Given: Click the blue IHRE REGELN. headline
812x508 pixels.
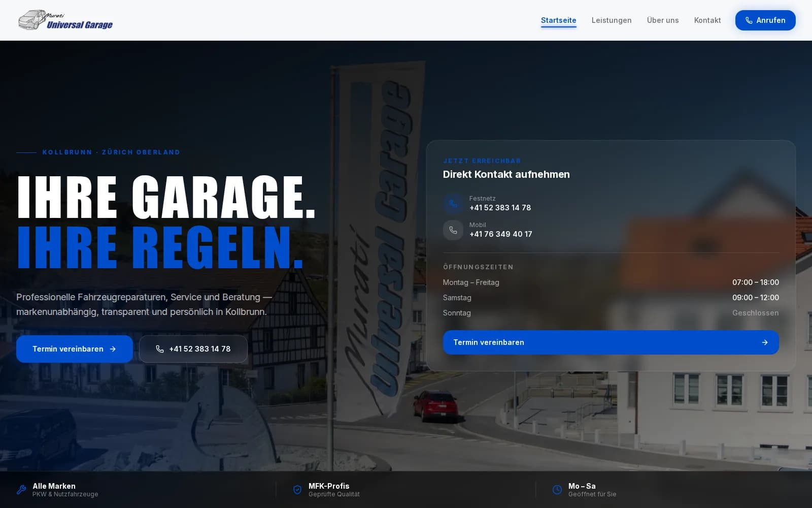Looking at the screenshot, I should pos(160,247).
